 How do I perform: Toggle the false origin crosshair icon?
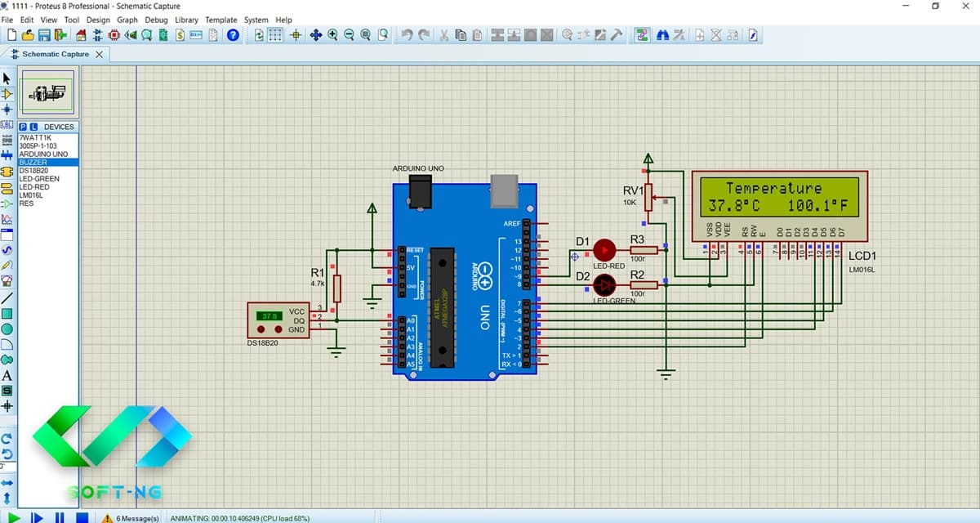pyautogui.click(x=296, y=35)
